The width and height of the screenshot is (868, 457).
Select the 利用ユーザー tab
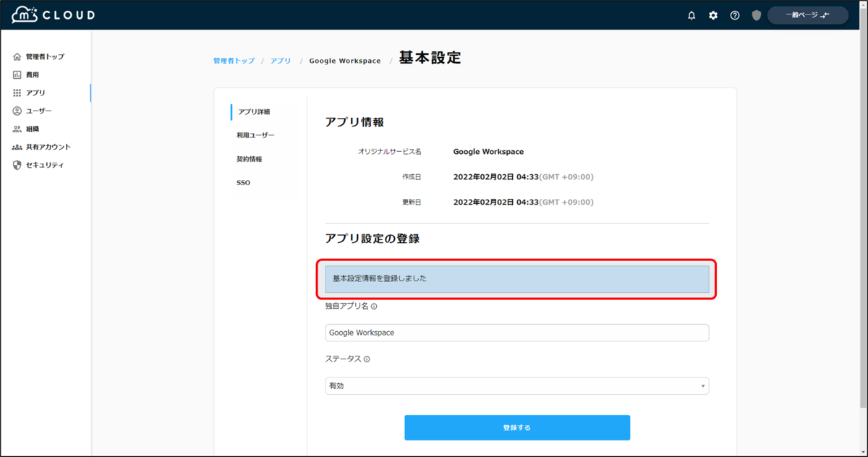tap(256, 135)
